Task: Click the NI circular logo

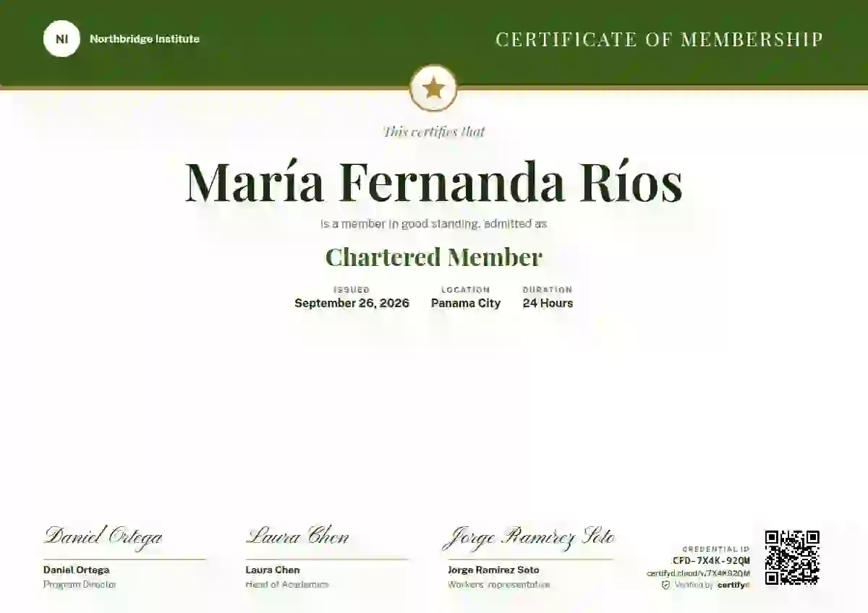Action: [x=61, y=39]
